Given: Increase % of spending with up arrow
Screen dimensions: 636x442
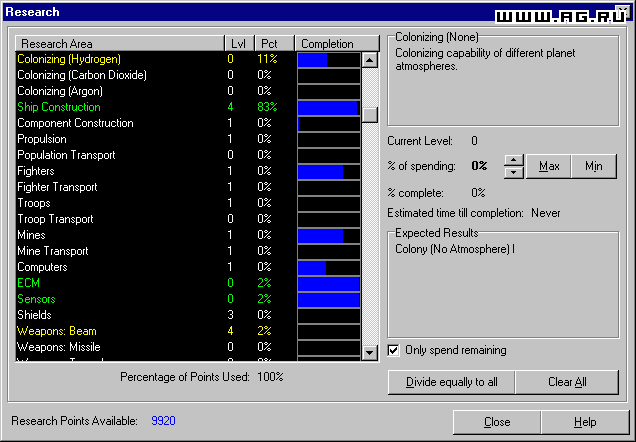Looking at the screenshot, I should (514, 160).
